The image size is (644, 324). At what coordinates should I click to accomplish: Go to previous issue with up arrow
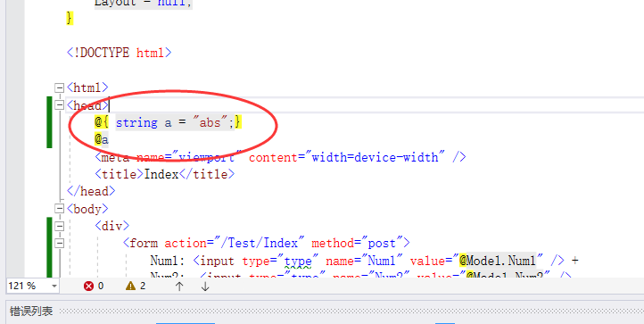pos(179,287)
